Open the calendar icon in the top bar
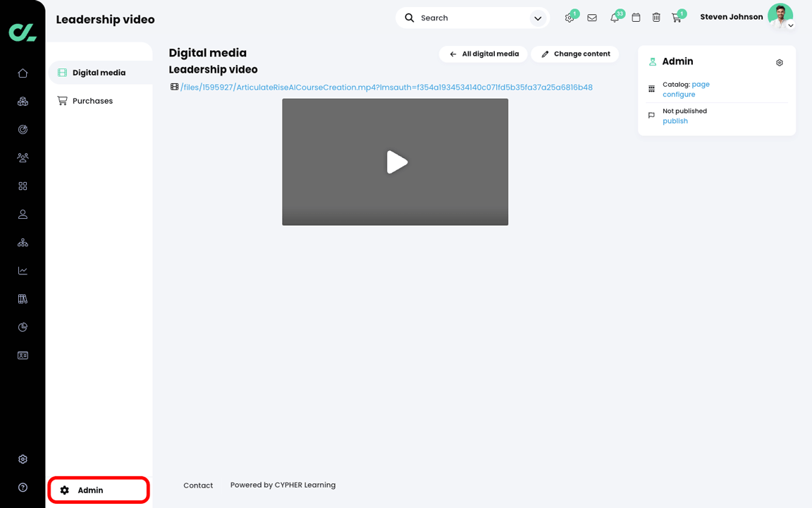Viewport: 812px width, 508px height. [x=636, y=18]
